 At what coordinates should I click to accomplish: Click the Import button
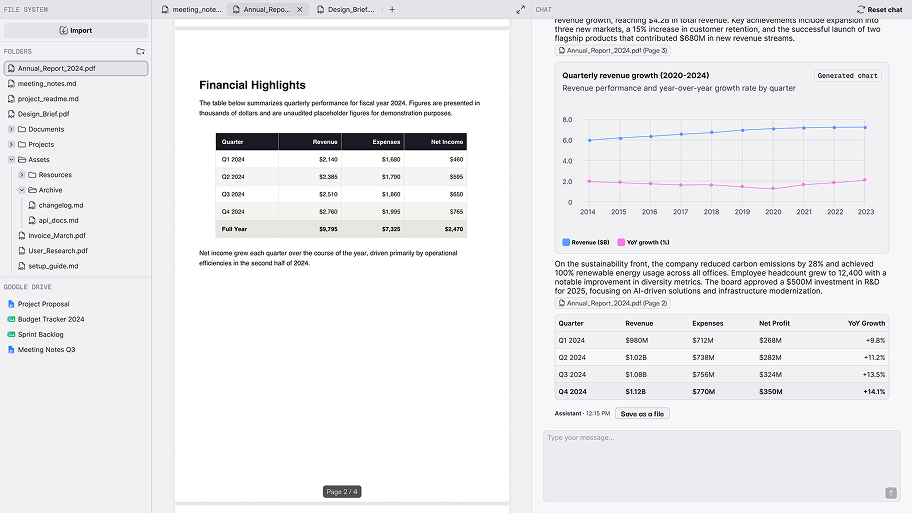click(x=76, y=30)
